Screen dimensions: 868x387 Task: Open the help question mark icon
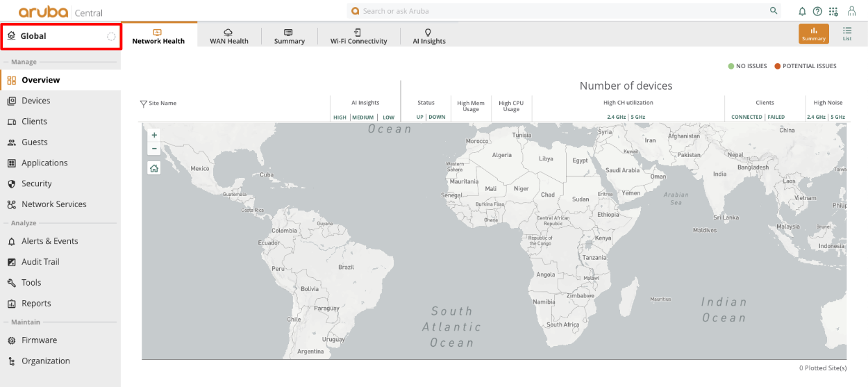[x=817, y=11]
